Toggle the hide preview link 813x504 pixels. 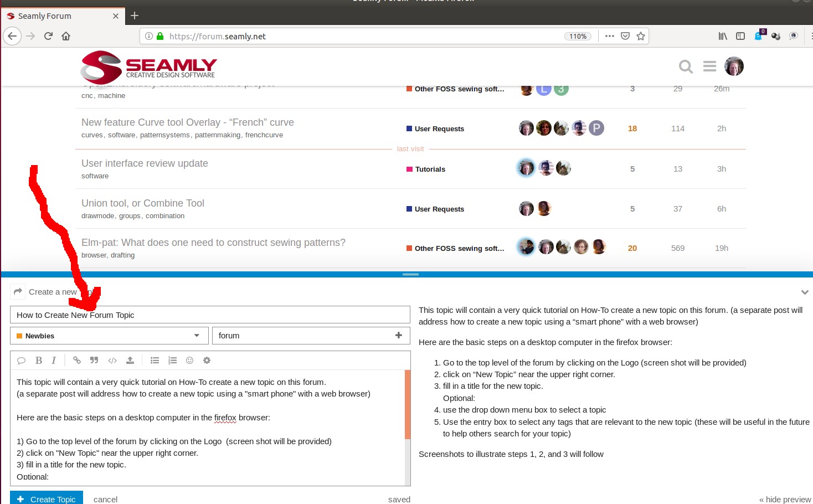pos(785,499)
